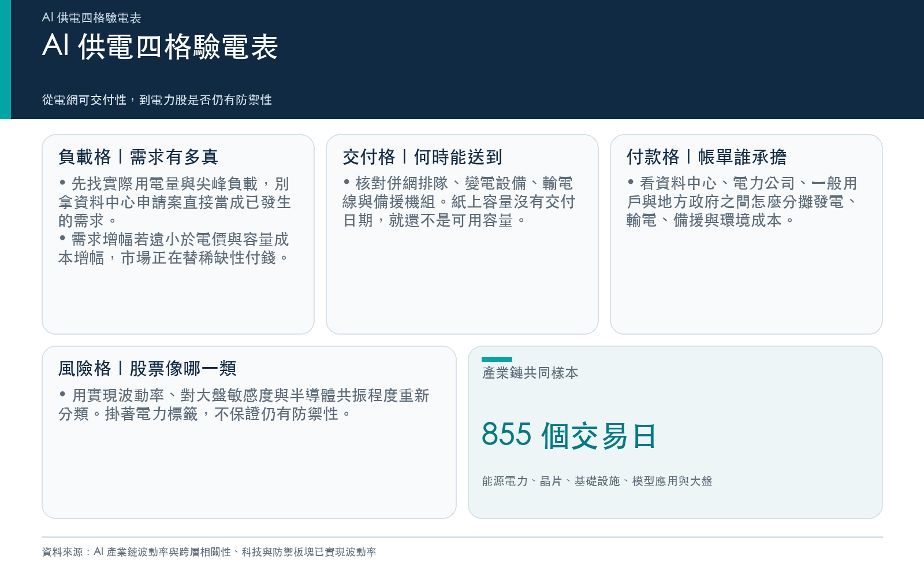
Task: Click the label 產業鏈共同樣本
Action: (530, 373)
